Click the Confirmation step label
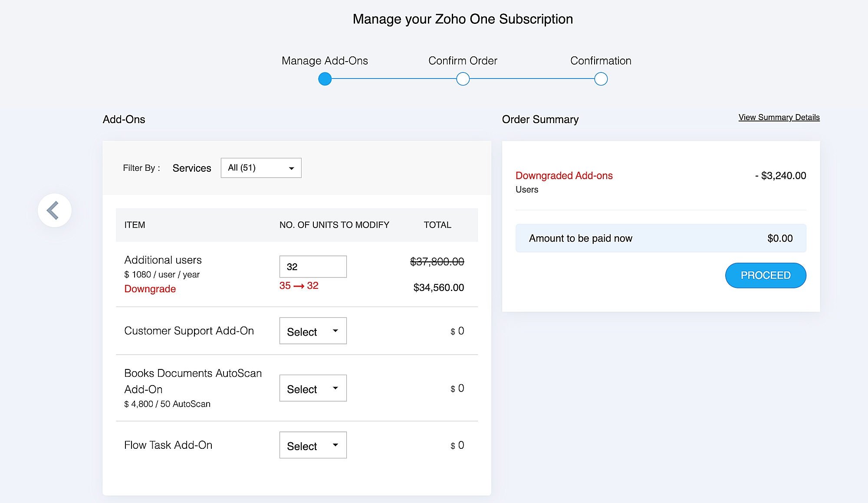 point(601,61)
